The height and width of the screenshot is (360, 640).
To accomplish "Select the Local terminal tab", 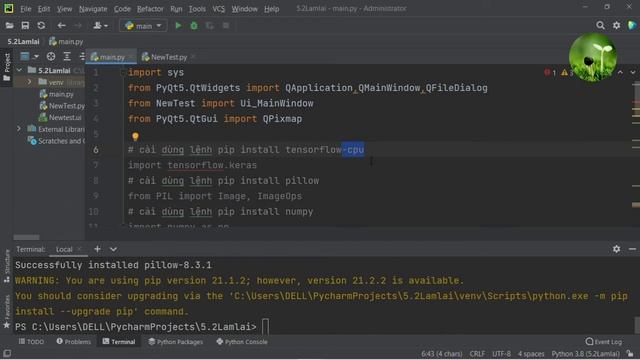I will pos(64,249).
